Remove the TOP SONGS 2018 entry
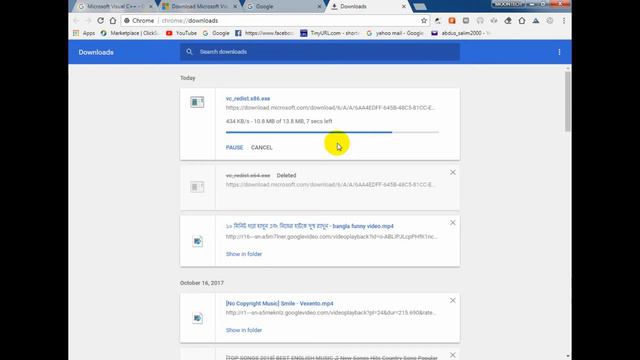 tap(453, 355)
